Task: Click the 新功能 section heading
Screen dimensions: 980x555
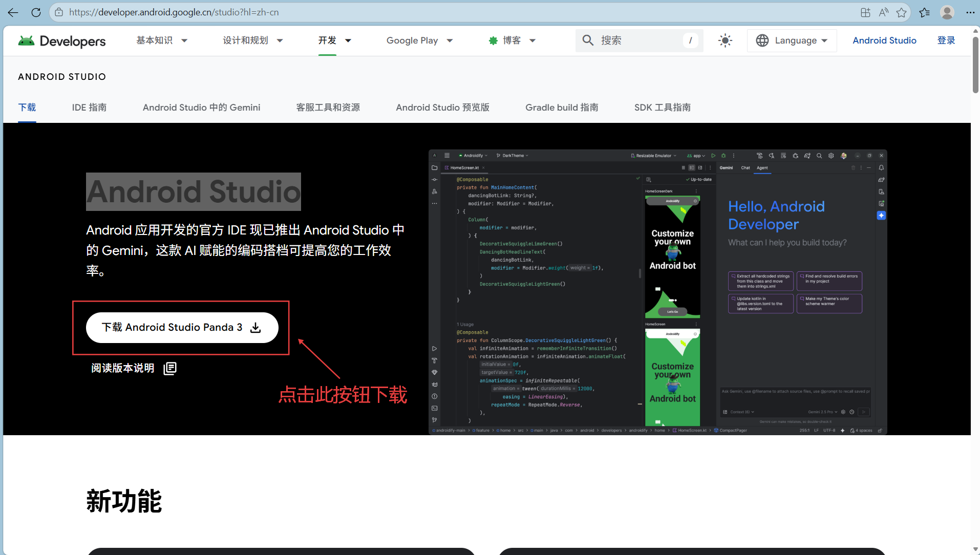Action: [x=124, y=501]
